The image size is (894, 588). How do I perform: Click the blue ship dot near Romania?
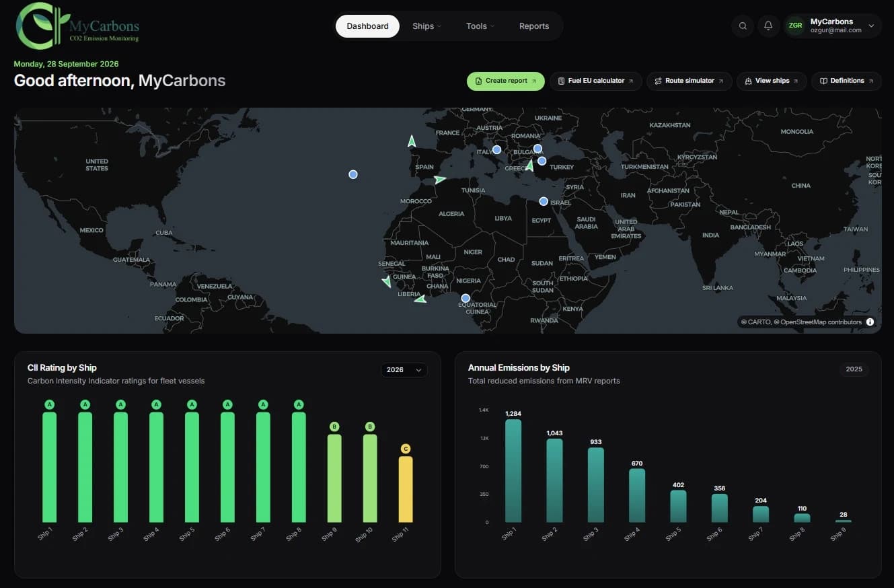point(537,149)
